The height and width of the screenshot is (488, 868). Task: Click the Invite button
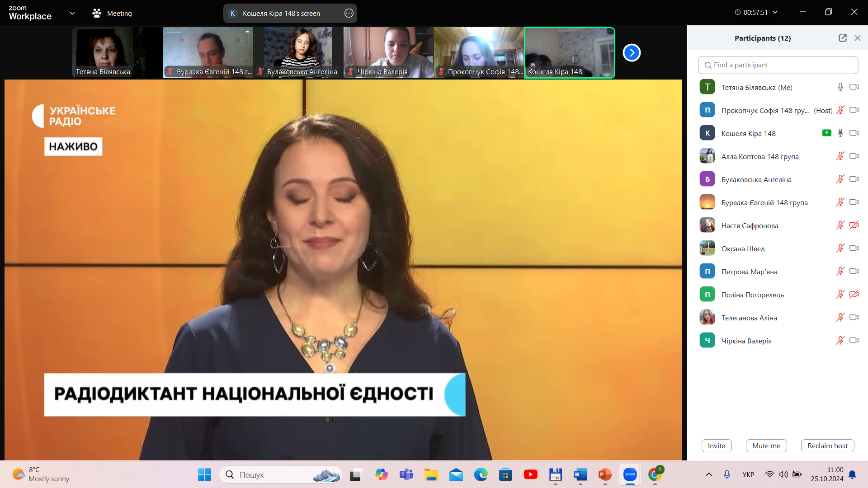[716, 446]
